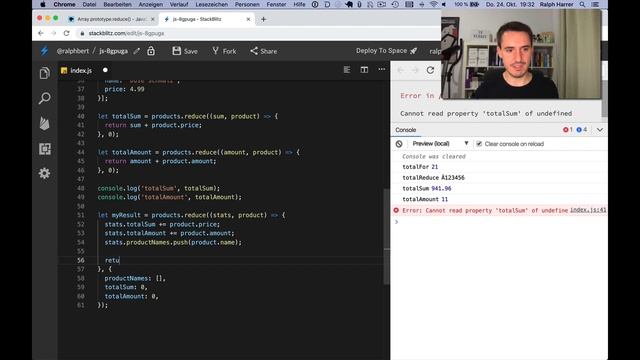Click browser forward button
Screen dimensions: 640x360
pyautogui.click(x=53, y=33)
